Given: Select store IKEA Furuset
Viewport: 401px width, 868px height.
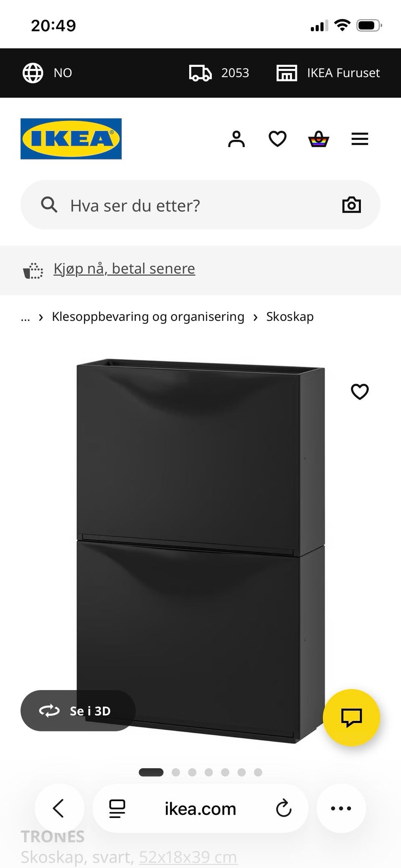Looking at the screenshot, I should (x=328, y=73).
